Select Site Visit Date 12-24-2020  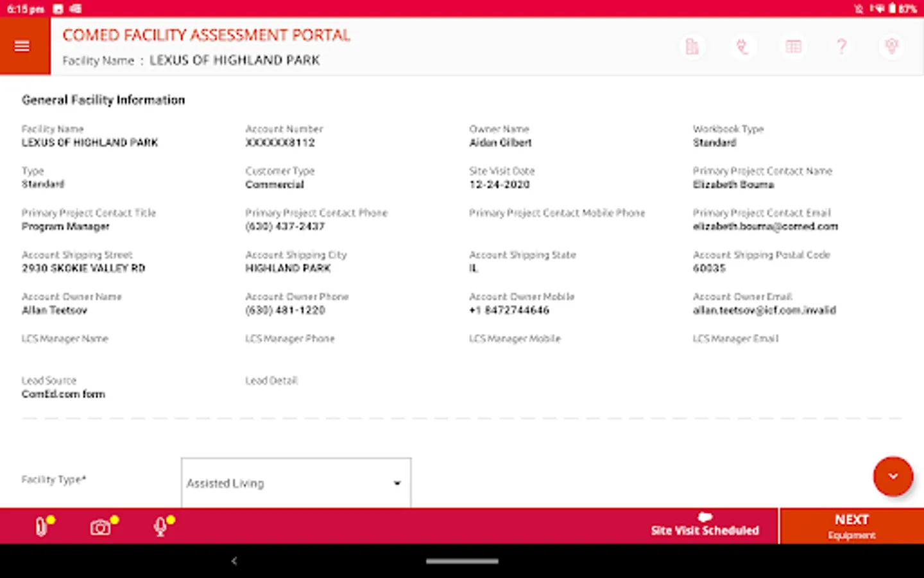(499, 184)
